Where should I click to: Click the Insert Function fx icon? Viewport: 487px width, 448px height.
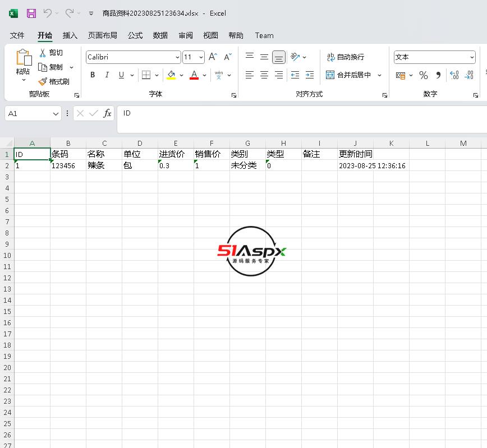pos(107,114)
